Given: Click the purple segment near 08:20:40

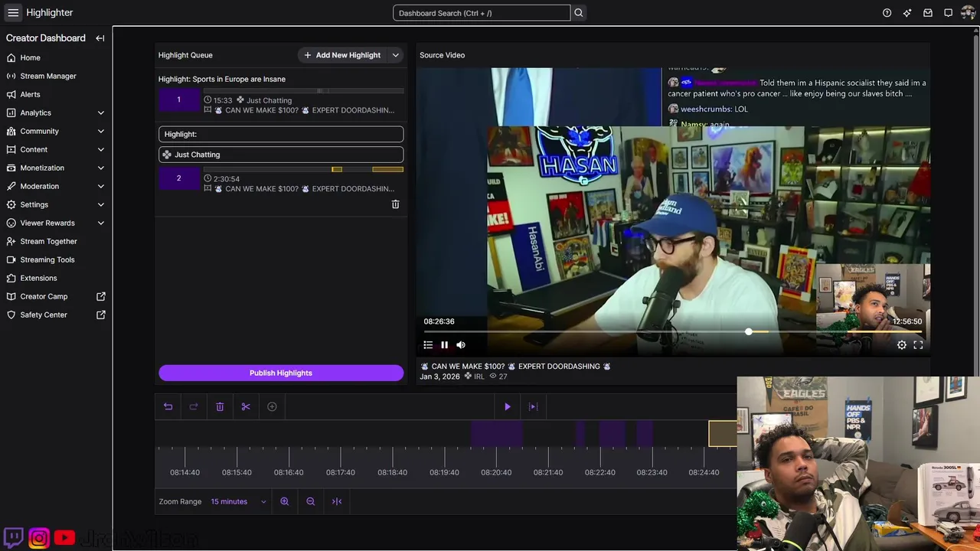Looking at the screenshot, I should 497,433.
